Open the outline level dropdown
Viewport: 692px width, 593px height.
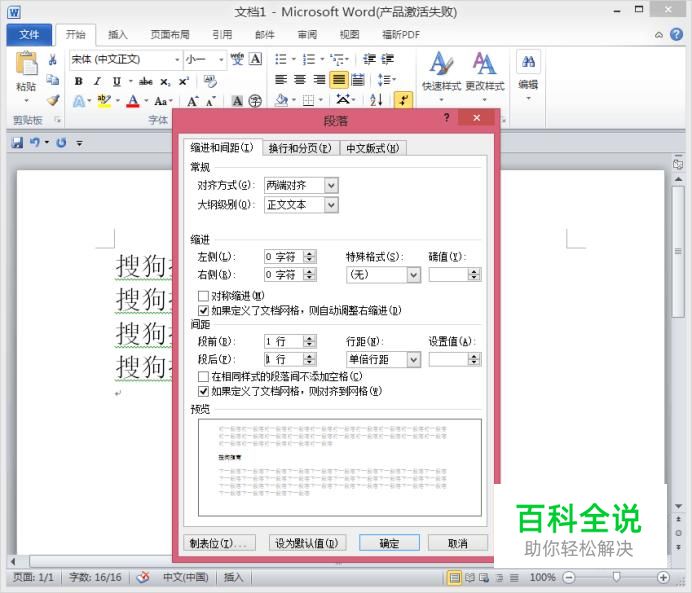(x=331, y=205)
